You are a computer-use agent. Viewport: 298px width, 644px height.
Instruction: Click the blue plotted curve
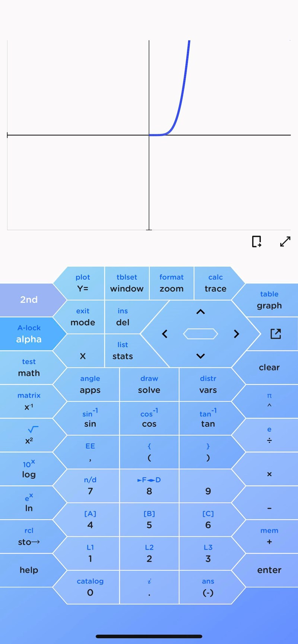[x=182, y=93]
